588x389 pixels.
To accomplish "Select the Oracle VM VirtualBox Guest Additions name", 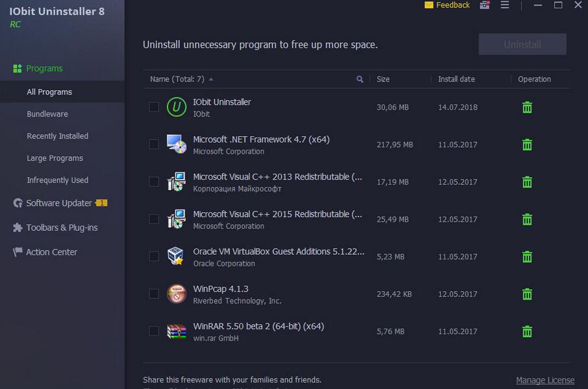I will click(278, 252).
